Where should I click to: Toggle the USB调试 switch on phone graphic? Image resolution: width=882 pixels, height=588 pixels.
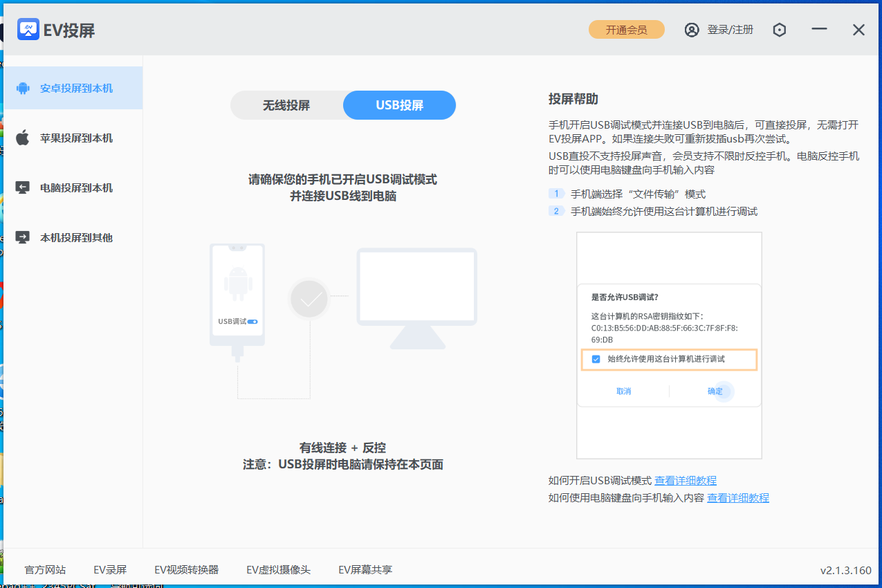(252, 322)
